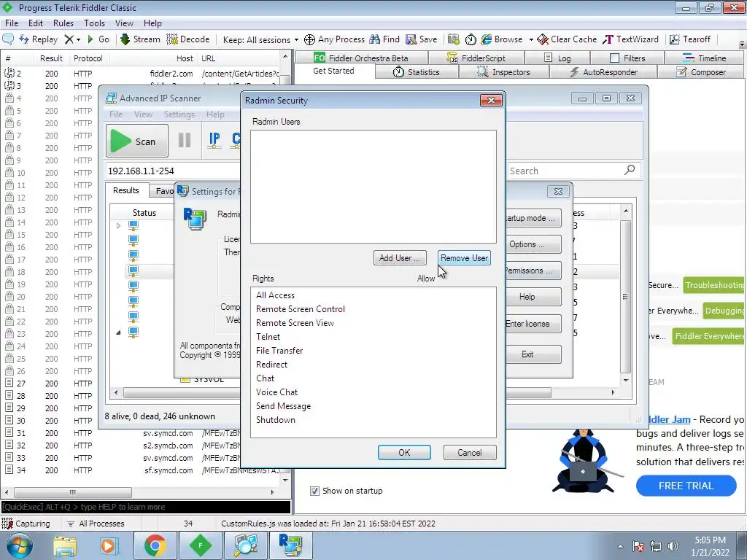This screenshot has width=747, height=560.
Task: Toggle the Show on startup checkbox
Action: pyautogui.click(x=314, y=491)
